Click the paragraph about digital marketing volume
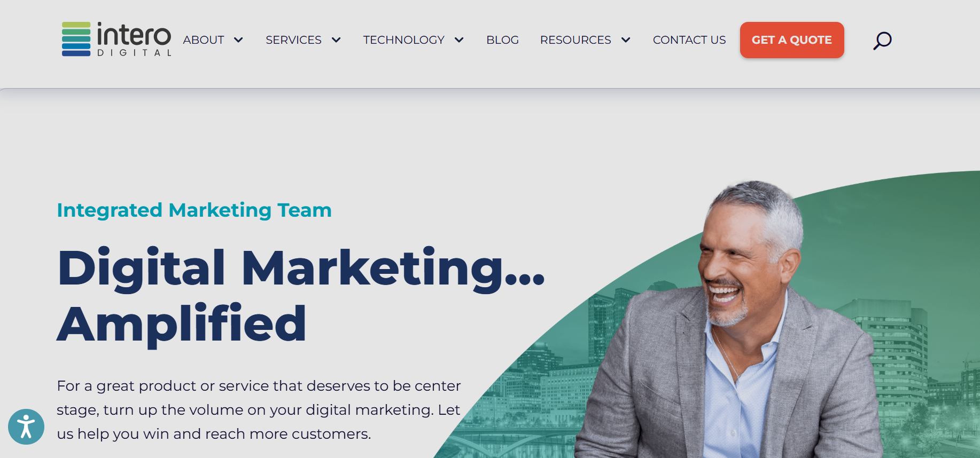The height and width of the screenshot is (458, 980). (x=259, y=410)
